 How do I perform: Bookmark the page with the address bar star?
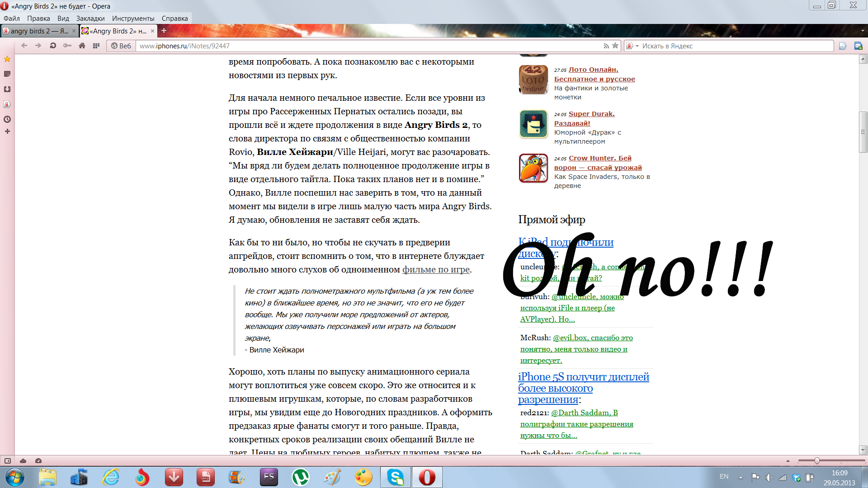(615, 46)
